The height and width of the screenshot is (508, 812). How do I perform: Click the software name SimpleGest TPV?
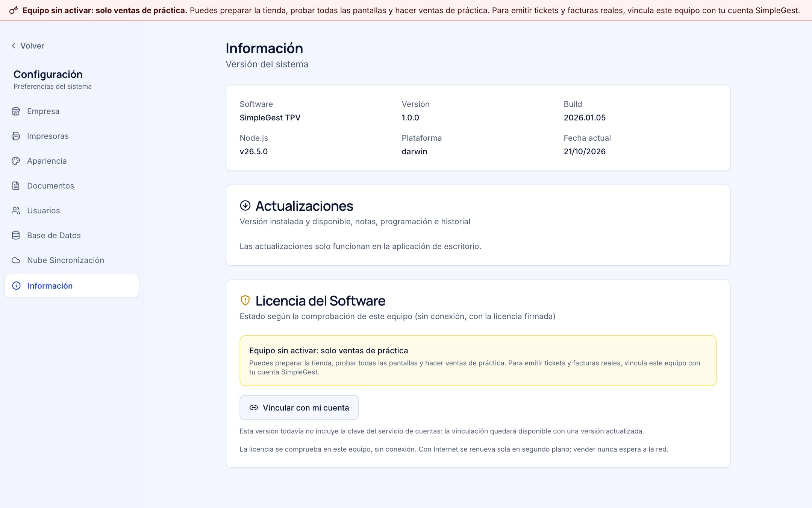point(270,117)
